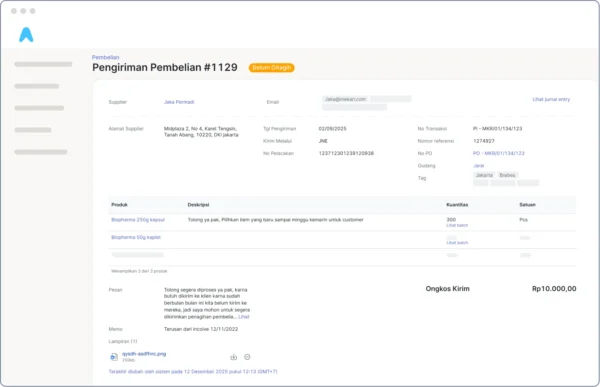Screen dimensions: 600x387
Task: Show Lihat batch for Biopharma 50g kaplet
Action: click(x=457, y=243)
